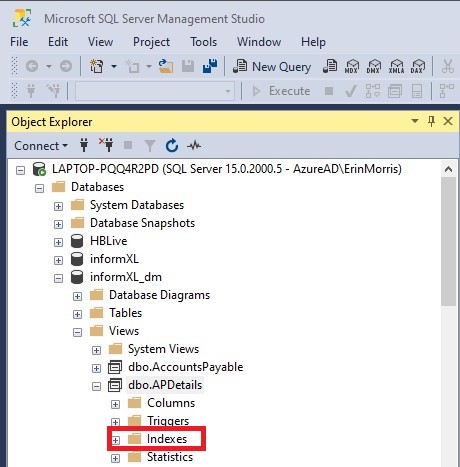Click the Filter funnel icon
The image size is (460, 467).
pos(150,146)
